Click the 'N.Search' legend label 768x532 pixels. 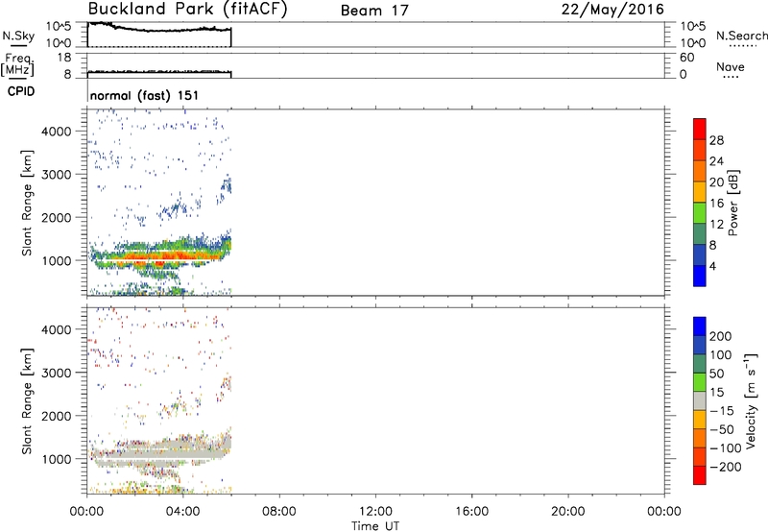pyautogui.click(x=741, y=36)
